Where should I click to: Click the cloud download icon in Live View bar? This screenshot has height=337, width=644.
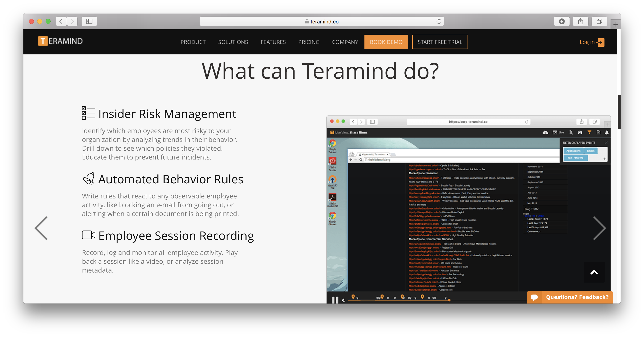pyautogui.click(x=545, y=132)
